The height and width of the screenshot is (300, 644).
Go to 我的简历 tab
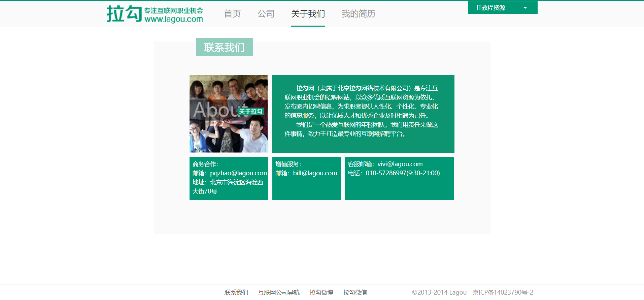click(358, 13)
